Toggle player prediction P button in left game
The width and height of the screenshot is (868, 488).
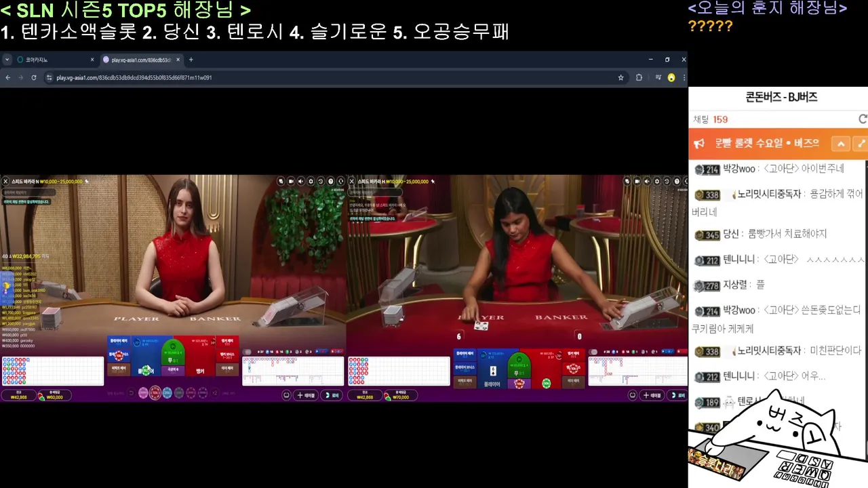(x=321, y=352)
